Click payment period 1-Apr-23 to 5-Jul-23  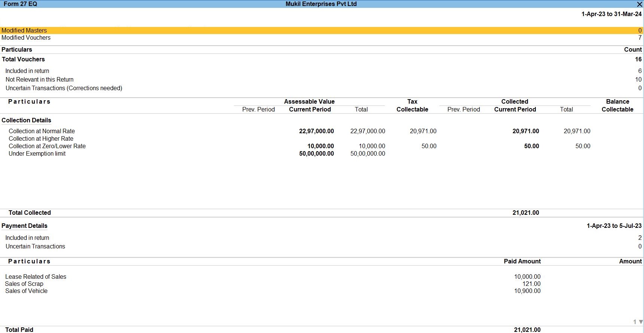click(614, 226)
